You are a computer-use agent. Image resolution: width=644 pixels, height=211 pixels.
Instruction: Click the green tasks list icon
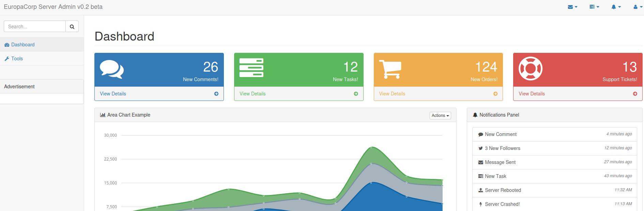251,68
